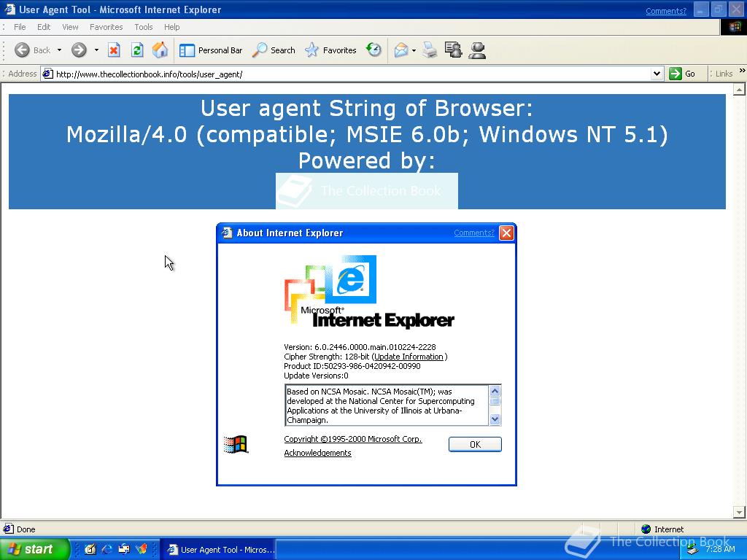Open the Edit menu
Viewport: 747px width, 560px height.
coord(44,27)
